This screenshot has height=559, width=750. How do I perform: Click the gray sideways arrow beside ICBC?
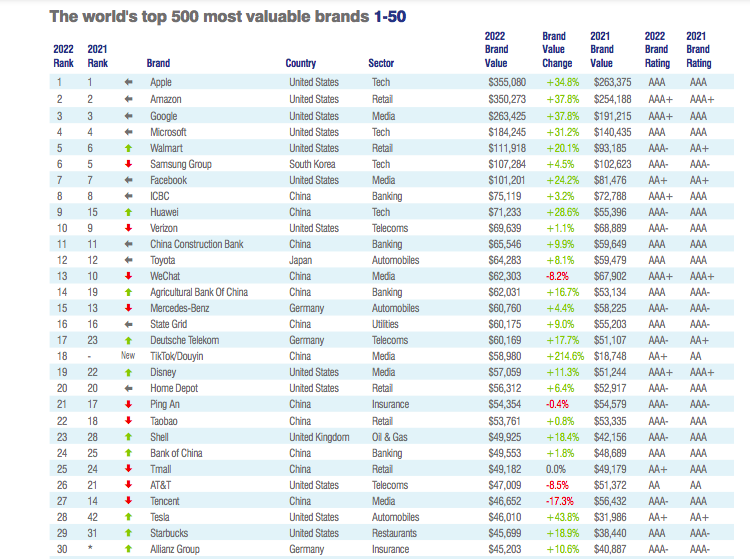[x=128, y=196]
